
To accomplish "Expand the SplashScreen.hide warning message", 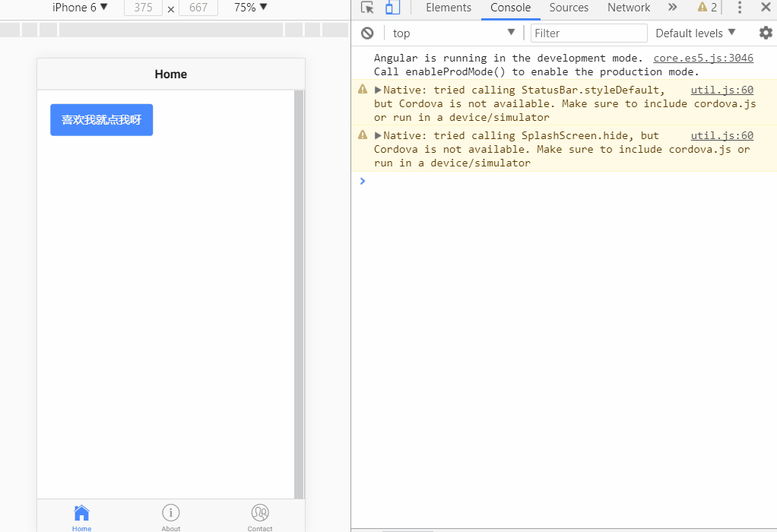I will tap(378, 135).
